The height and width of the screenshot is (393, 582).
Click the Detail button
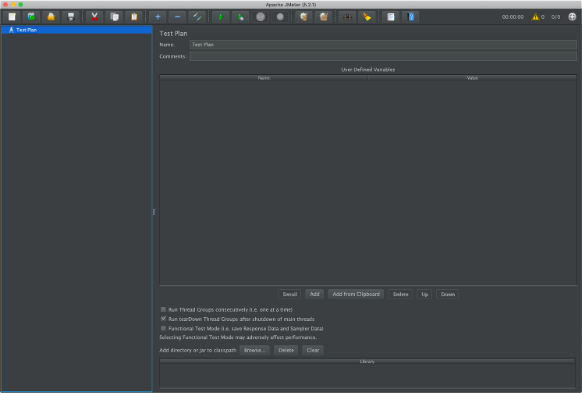tap(290, 294)
